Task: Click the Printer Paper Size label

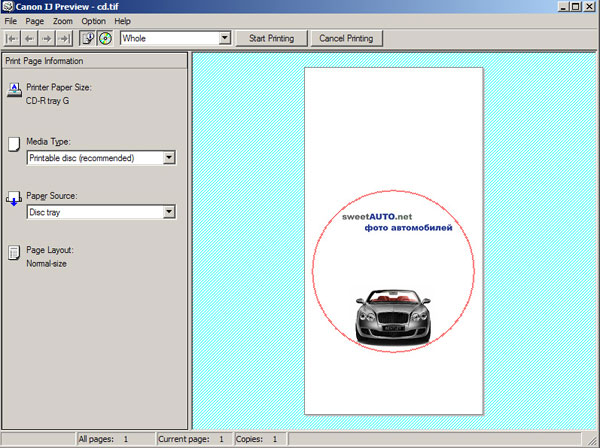Action: pos(59,87)
